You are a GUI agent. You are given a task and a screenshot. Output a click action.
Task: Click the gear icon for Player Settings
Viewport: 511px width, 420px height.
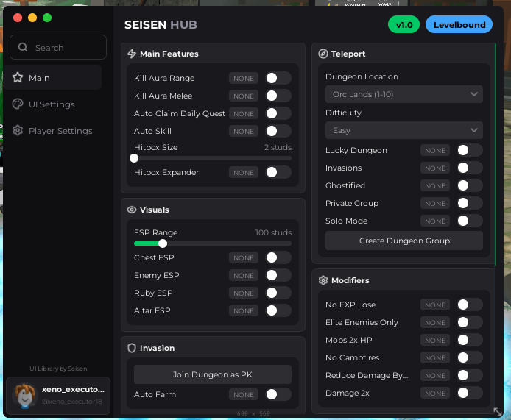[18, 130]
